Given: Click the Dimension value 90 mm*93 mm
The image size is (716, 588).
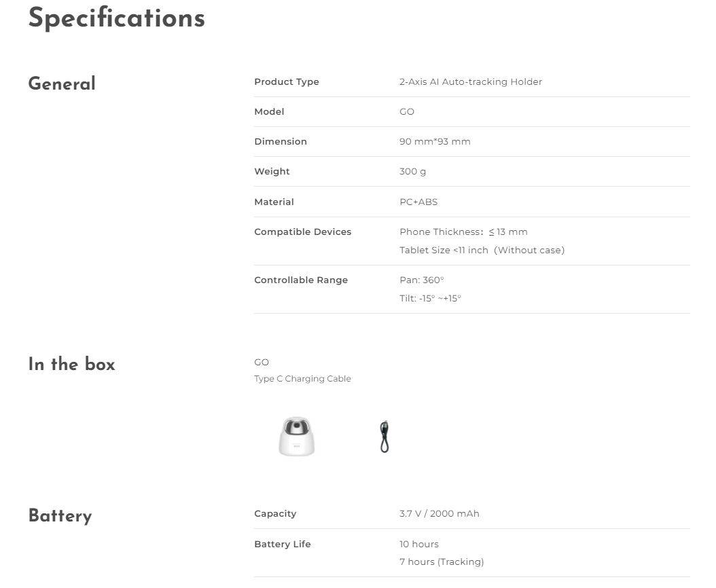Looking at the screenshot, I should pyautogui.click(x=435, y=141).
